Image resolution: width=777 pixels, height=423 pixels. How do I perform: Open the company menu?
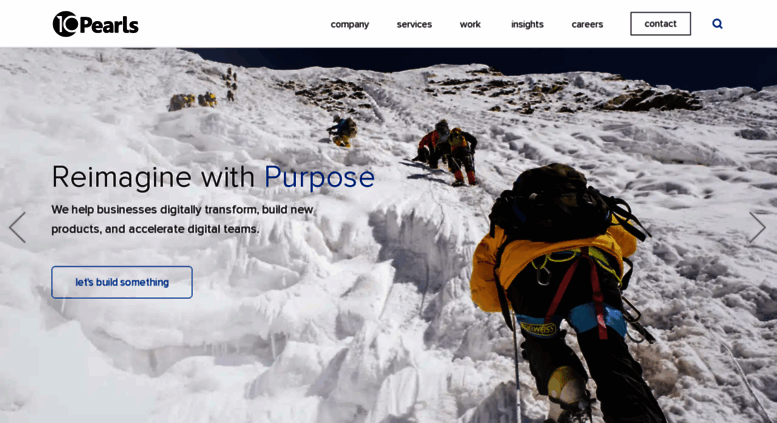350,24
